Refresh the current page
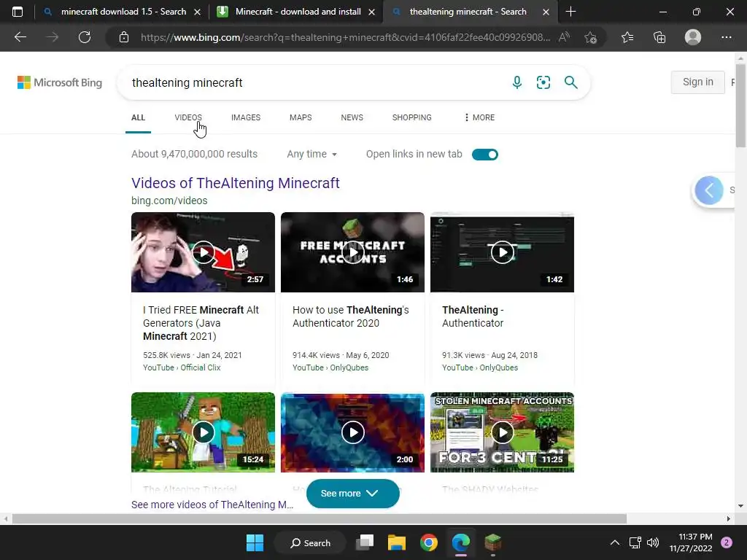 (x=85, y=37)
